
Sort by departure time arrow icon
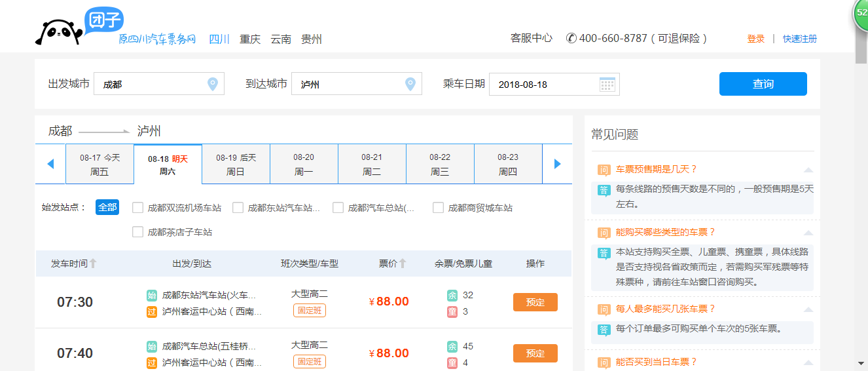(x=93, y=264)
